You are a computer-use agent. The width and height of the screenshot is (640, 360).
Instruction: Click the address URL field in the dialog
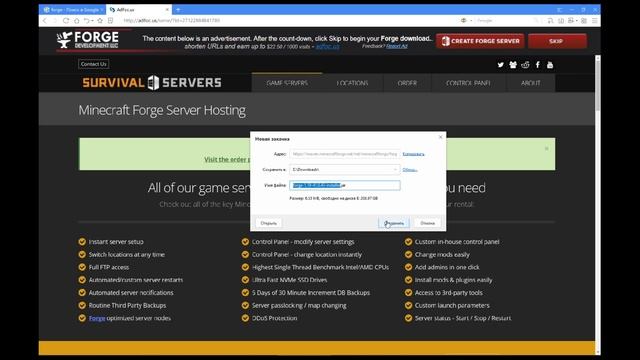point(345,154)
